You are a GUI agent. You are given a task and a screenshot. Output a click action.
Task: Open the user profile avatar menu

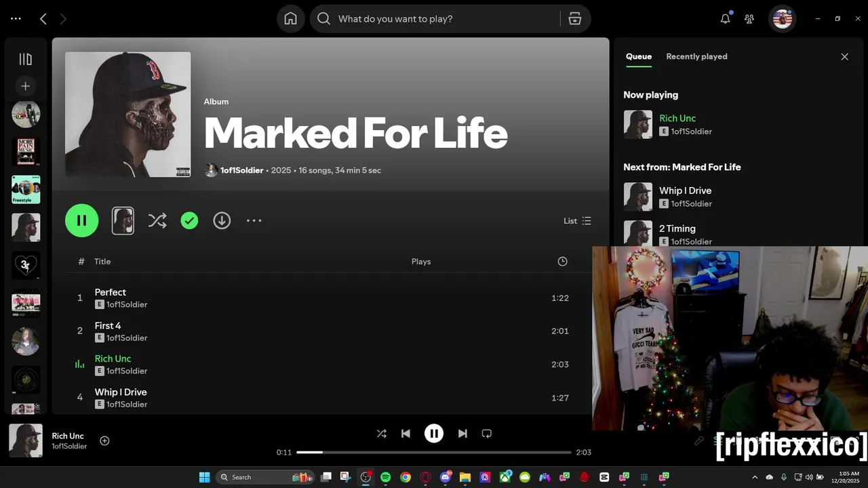coord(782,19)
